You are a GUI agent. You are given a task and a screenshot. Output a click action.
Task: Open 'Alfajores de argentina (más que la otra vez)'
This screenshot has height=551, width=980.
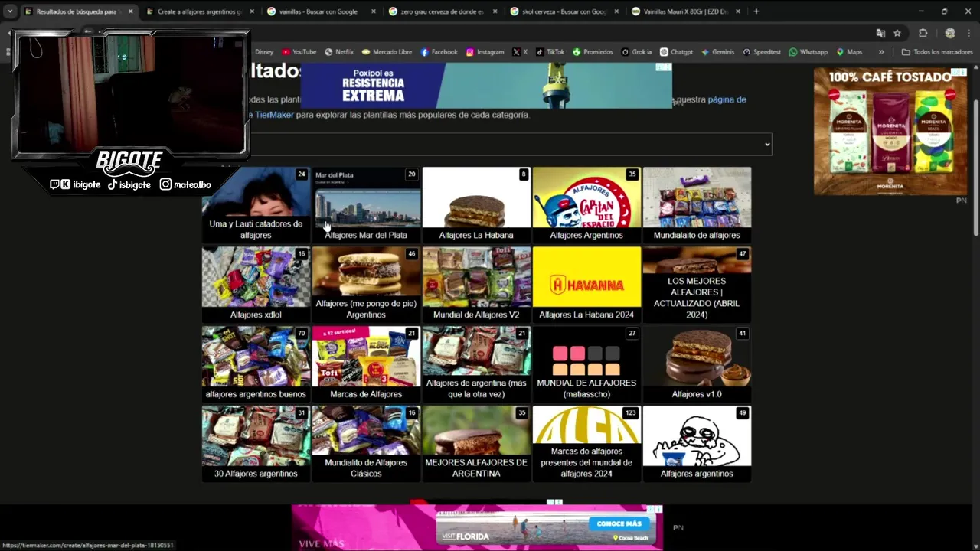(476, 364)
